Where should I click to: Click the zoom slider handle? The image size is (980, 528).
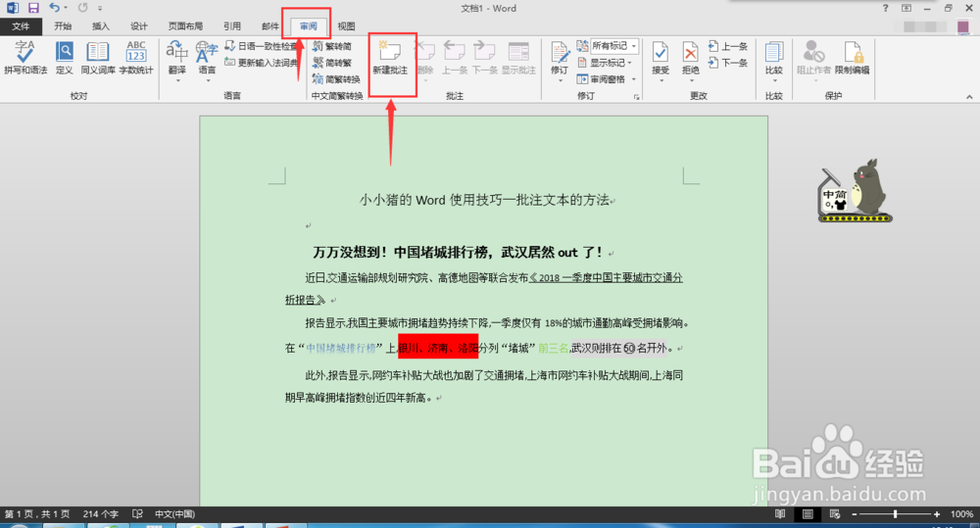[896, 513]
